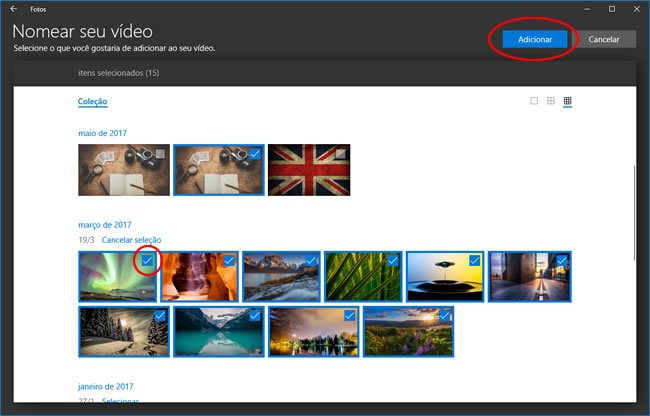Uncheck the snowy forest photo checkbox
Image resolution: width=650 pixels, height=416 pixels.
(x=160, y=315)
